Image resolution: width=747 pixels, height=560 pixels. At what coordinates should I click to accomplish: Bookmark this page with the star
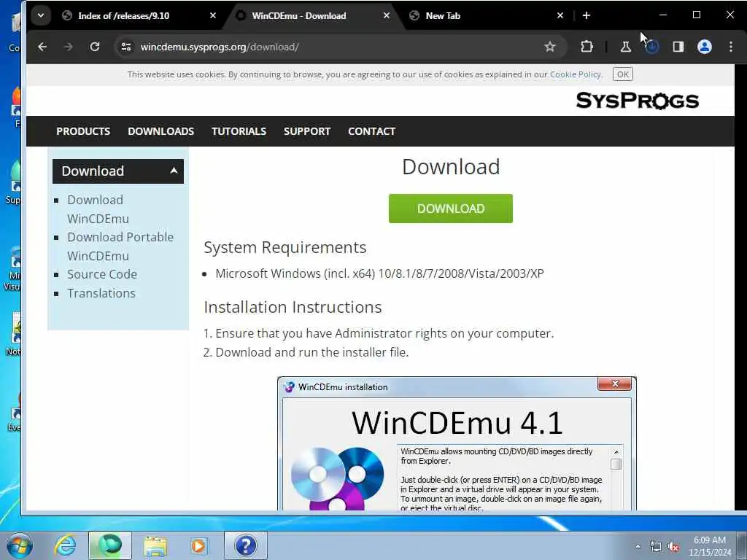coord(550,47)
